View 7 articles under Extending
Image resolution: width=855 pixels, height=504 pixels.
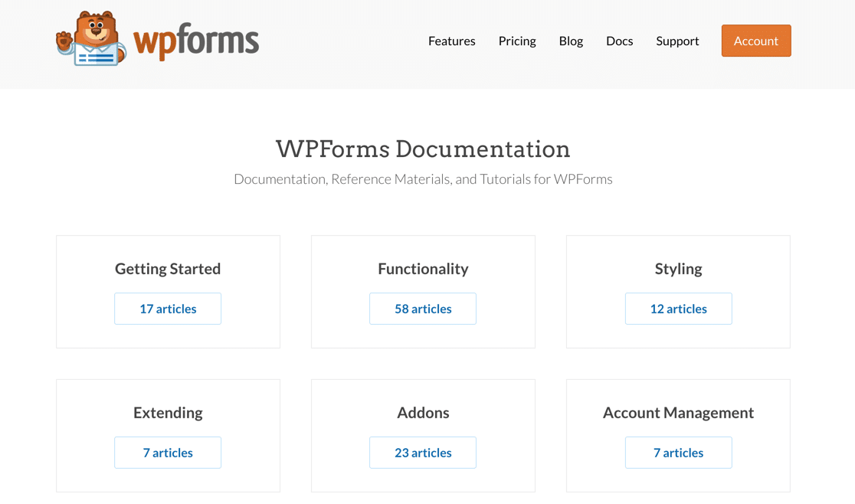click(x=168, y=453)
